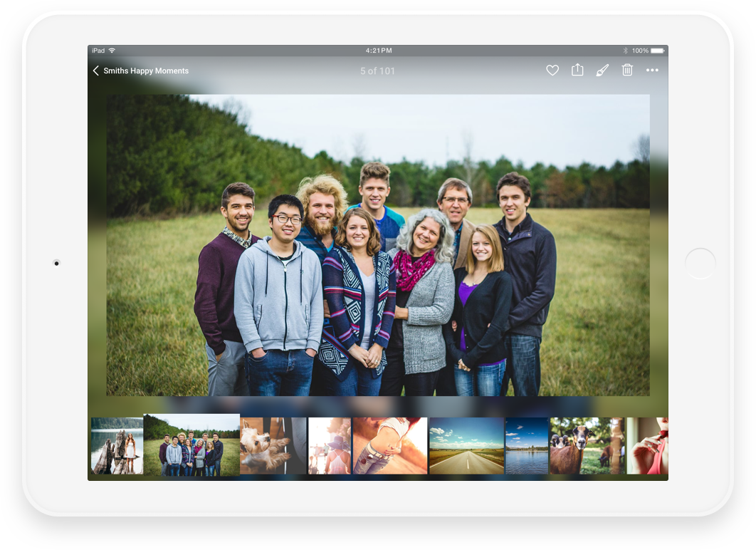
Task: Tap the Wi-Fi icon in status bar
Action: [112, 51]
